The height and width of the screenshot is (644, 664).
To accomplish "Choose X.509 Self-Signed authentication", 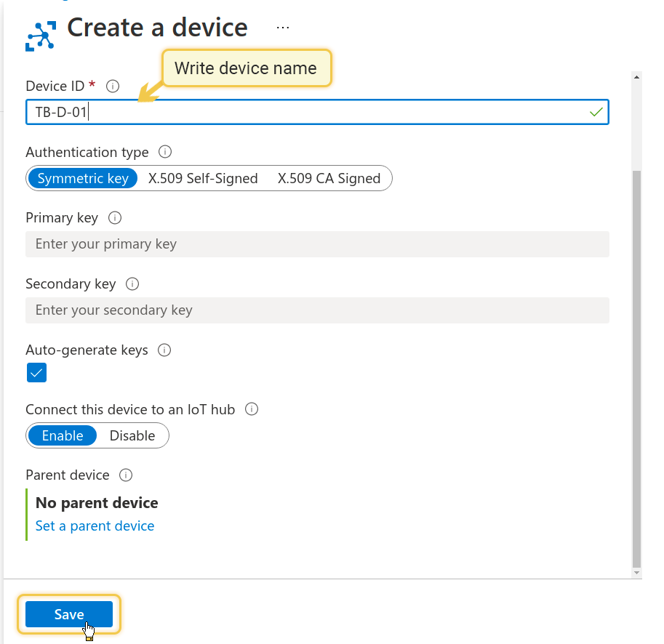I will (x=203, y=178).
